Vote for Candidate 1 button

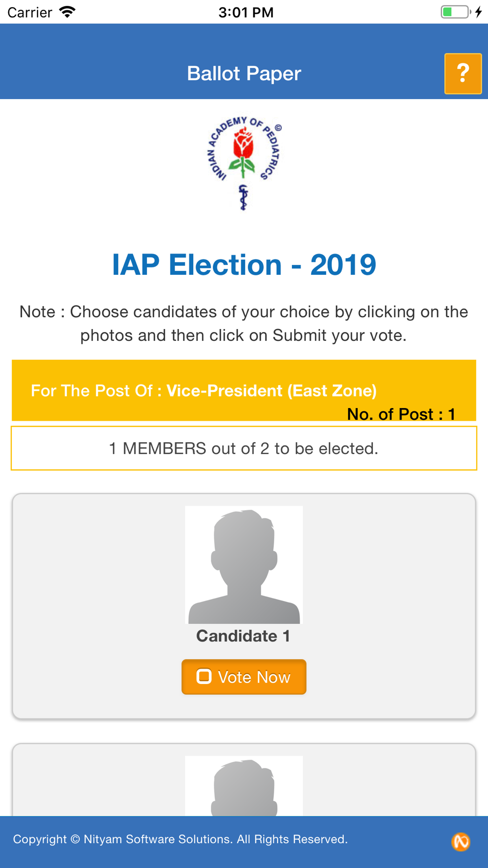click(x=244, y=677)
